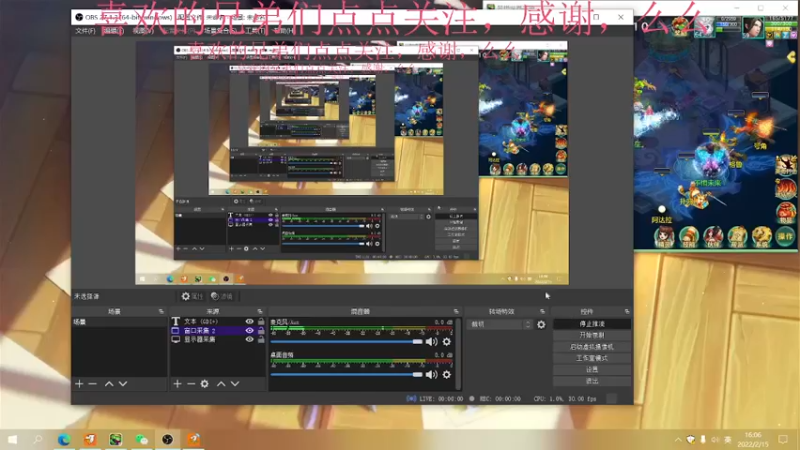Image resolution: width=800 pixels, height=450 pixels.
Task: Click the audio mixer vertical scrollbar
Action: 458,354
